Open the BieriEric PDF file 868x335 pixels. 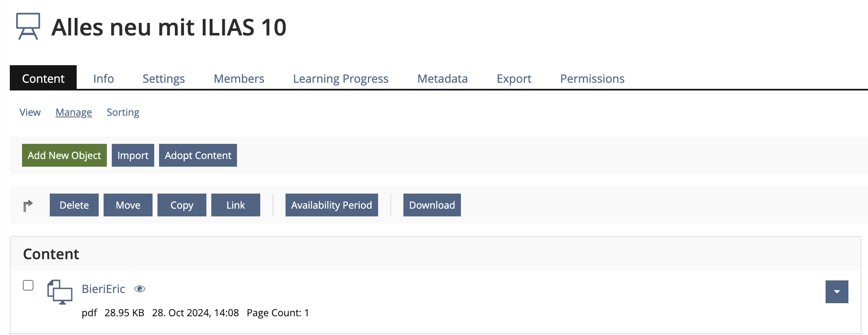103,289
